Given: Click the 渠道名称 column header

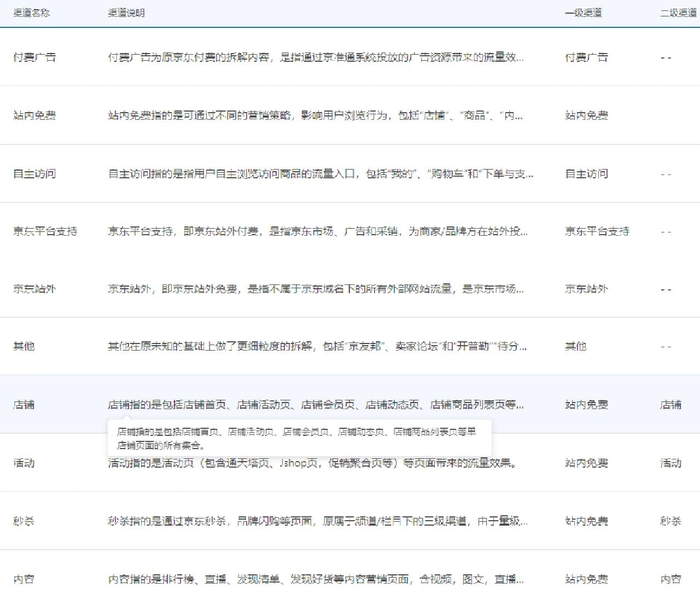Looking at the screenshot, I should [x=32, y=13].
